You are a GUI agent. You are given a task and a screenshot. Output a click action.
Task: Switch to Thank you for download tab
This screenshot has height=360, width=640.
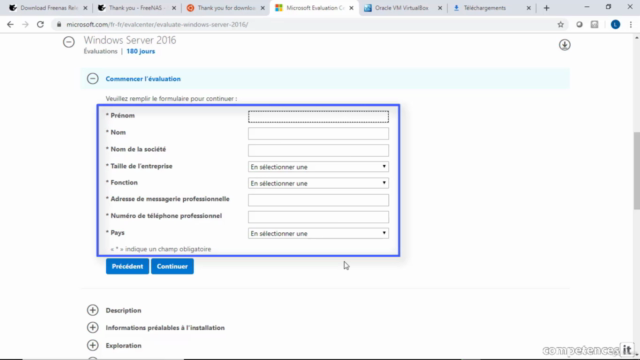(x=225, y=8)
